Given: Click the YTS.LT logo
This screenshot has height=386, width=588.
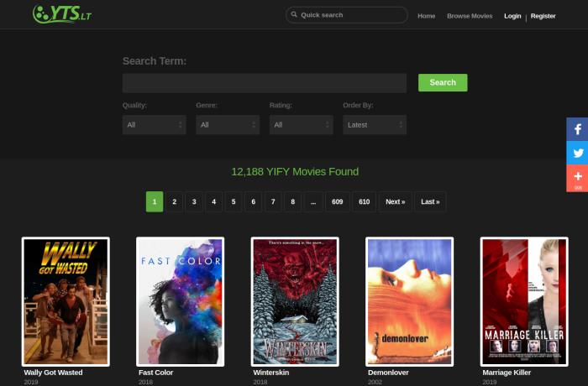Looking at the screenshot, I should pos(62,14).
